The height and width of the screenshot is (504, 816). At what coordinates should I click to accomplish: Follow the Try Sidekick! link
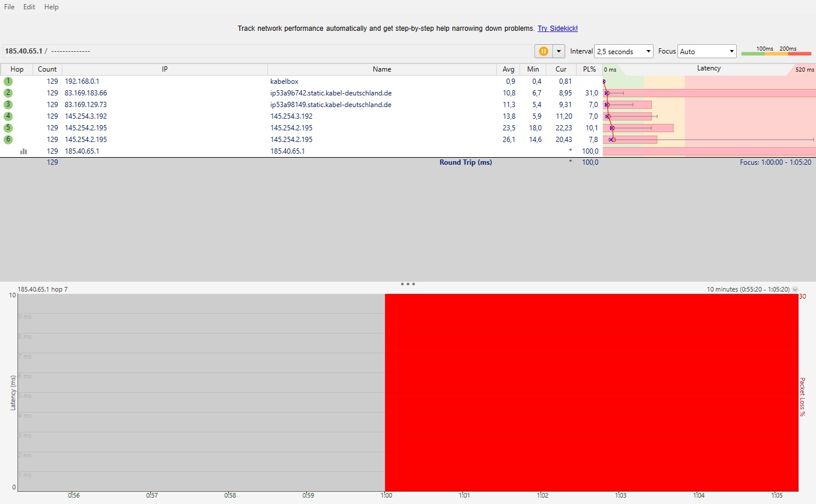click(x=557, y=29)
